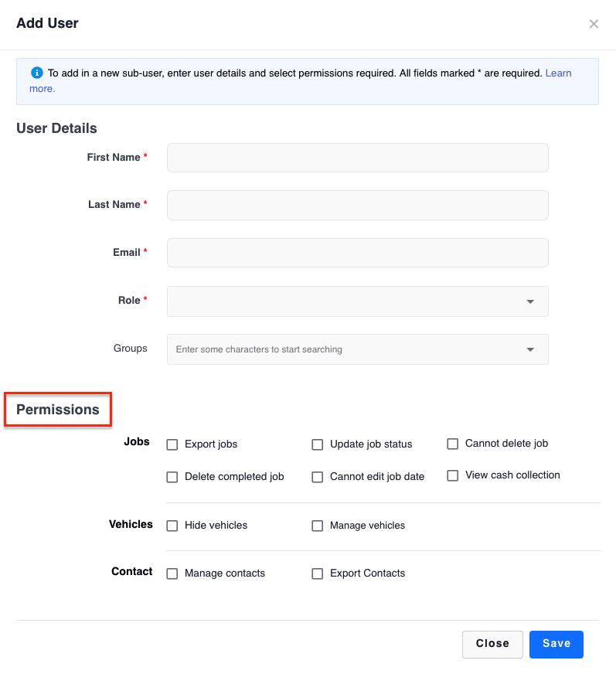Click into the Email field
The height and width of the screenshot is (674, 616).
358,253
